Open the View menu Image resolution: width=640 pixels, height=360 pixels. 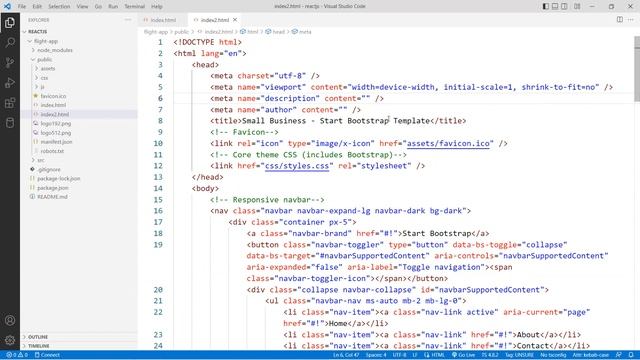82,7
